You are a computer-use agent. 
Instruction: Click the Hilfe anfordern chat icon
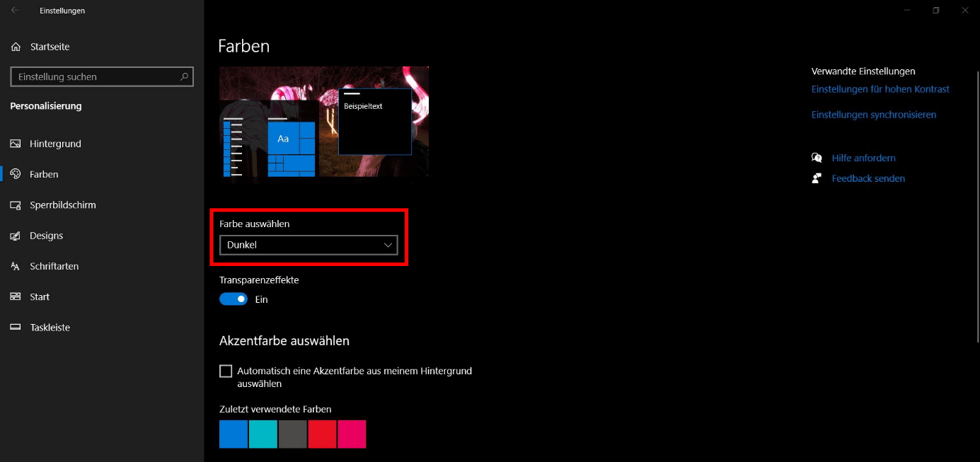point(817,158)
